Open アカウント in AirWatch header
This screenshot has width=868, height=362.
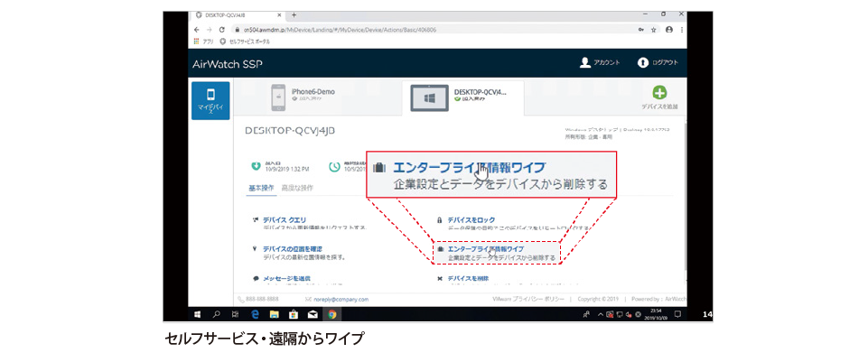600,62
